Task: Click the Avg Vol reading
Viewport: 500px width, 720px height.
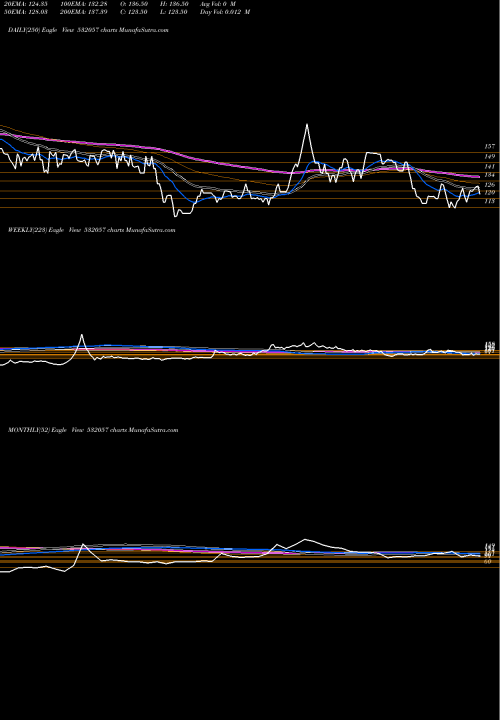Action: (218, 4)
